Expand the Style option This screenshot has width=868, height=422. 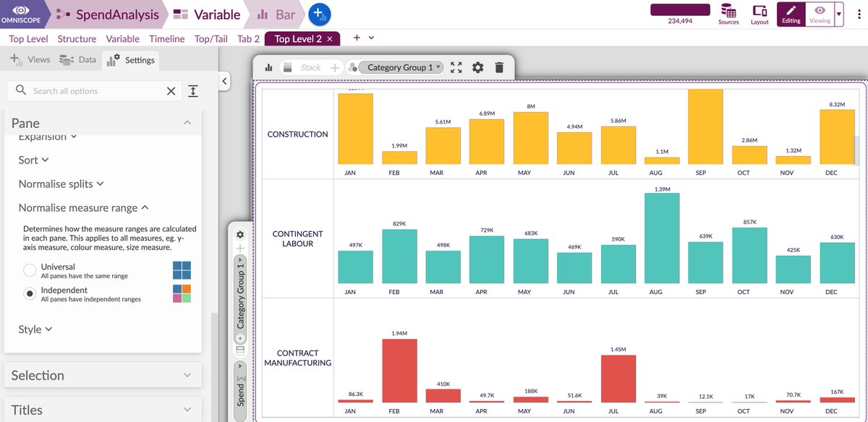[35, 329]
